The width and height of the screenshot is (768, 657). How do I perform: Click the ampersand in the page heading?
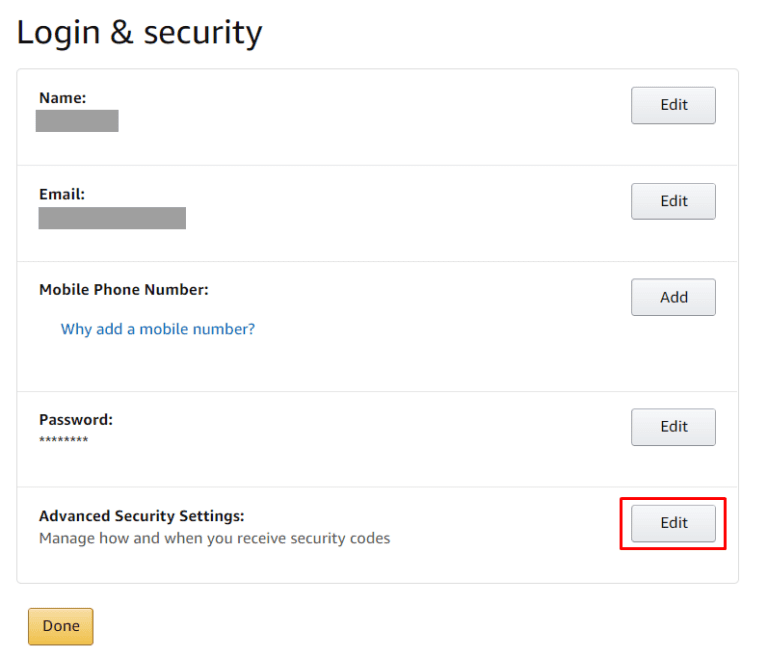tap(121, 33)
